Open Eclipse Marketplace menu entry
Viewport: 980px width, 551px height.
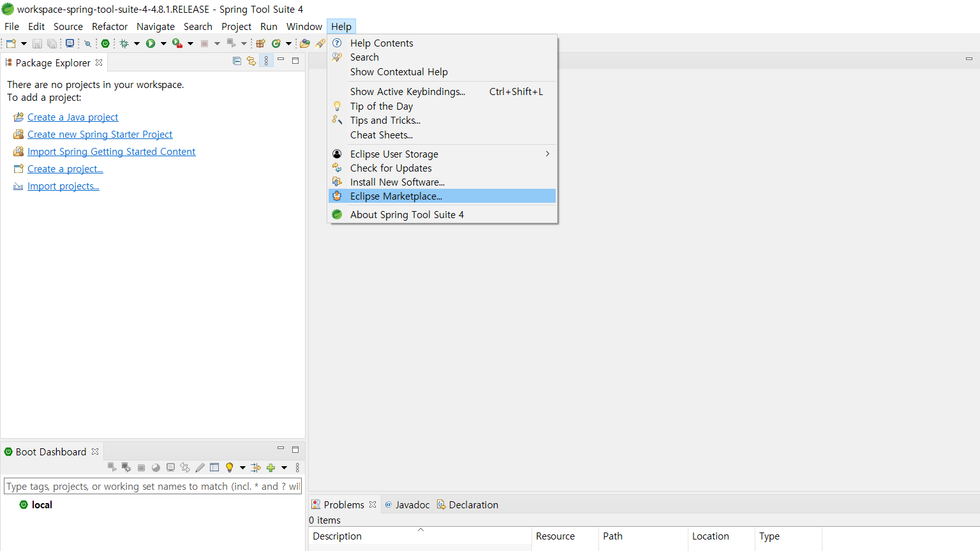point(442,196)
